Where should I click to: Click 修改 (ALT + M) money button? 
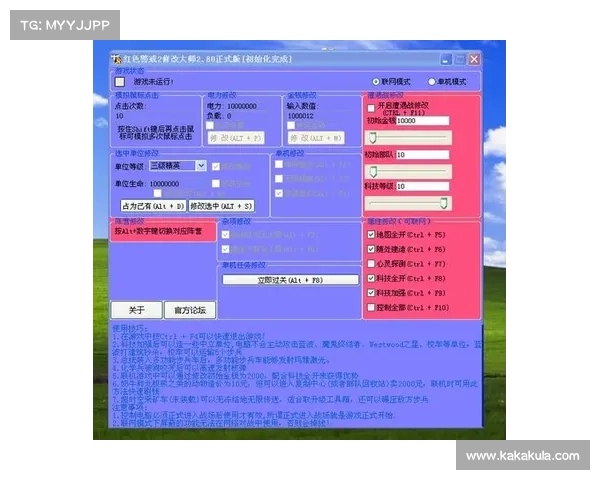(316, 138)
